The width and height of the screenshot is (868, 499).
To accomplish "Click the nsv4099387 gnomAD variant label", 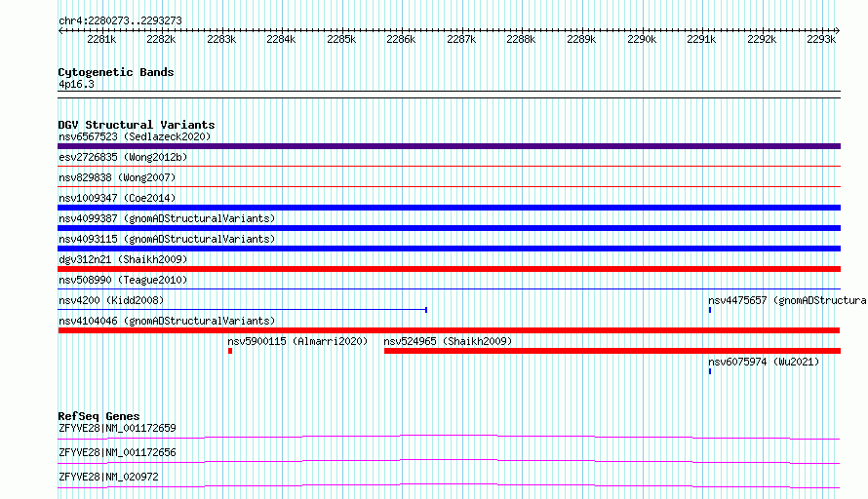I will [167, 218].
